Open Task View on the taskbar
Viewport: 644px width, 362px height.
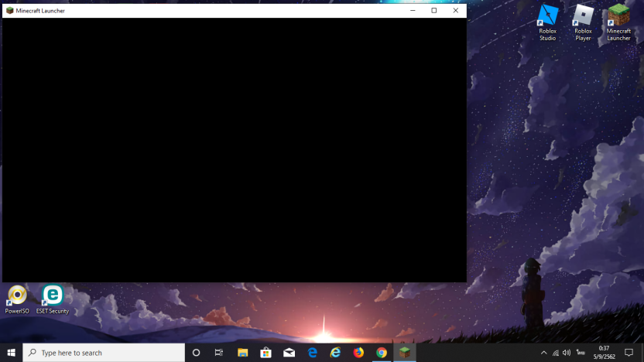pyautogui.click(x=219, y=353)
